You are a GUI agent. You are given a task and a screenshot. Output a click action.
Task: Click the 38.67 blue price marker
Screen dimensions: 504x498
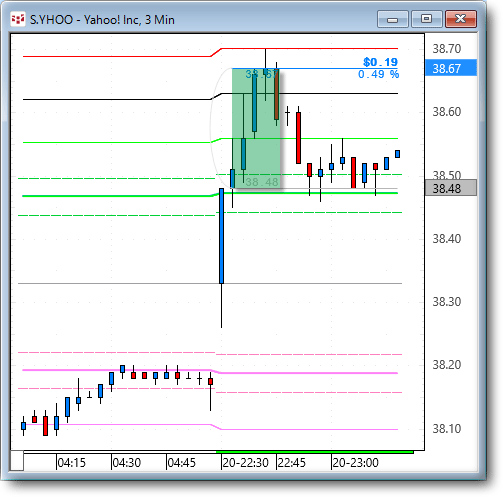451,68
